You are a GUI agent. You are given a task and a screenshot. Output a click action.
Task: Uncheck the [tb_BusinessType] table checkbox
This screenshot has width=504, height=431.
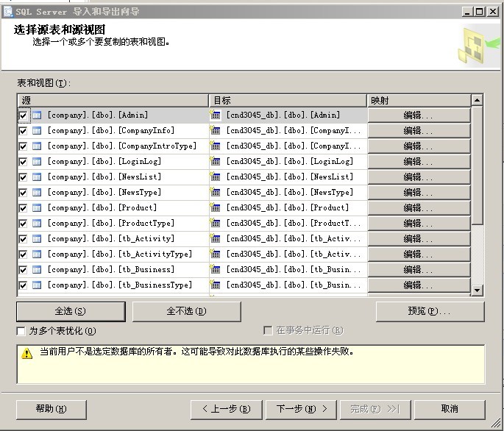pyautogui.click(x=23, y=285)
